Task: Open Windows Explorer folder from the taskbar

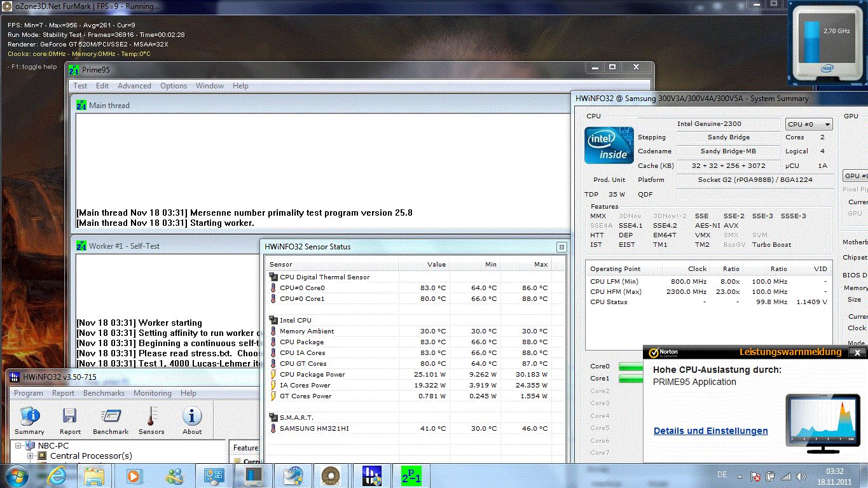Action: (x=94, y=475)
